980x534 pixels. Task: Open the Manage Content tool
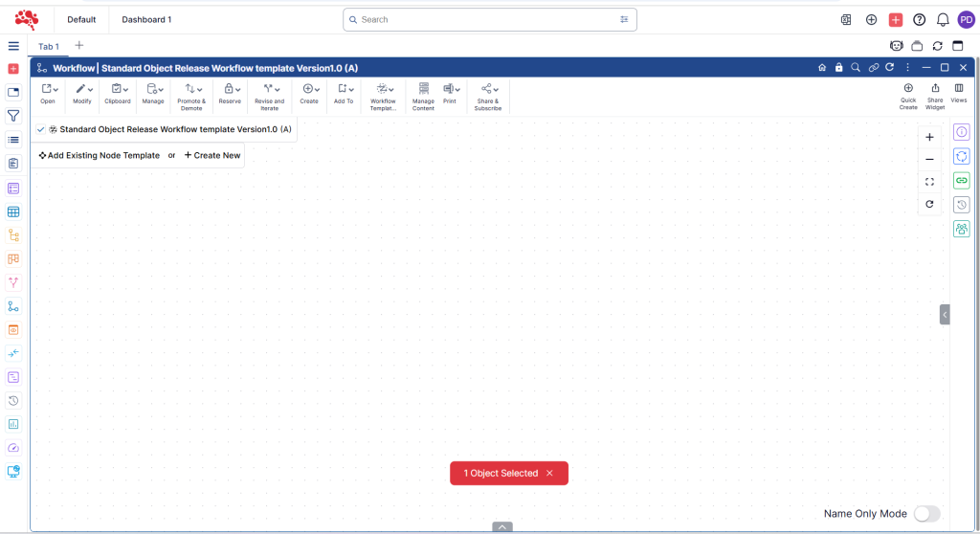pyautogui.click(x=423, y=94)
